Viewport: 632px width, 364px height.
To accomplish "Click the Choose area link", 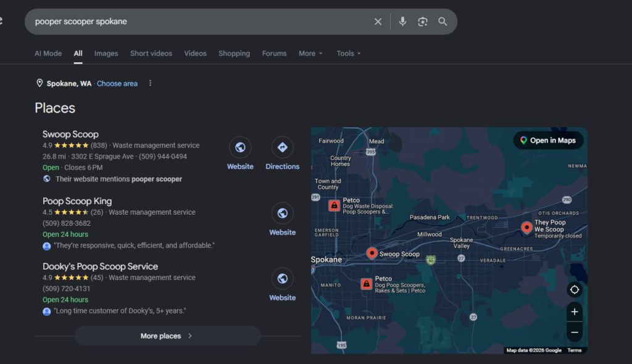I will click(117, 83).
